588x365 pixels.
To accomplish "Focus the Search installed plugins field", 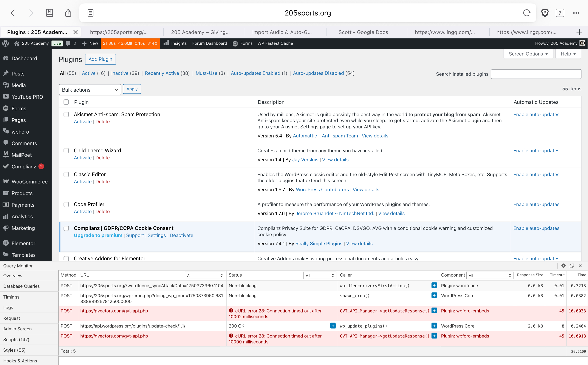I will pos(536,74).
